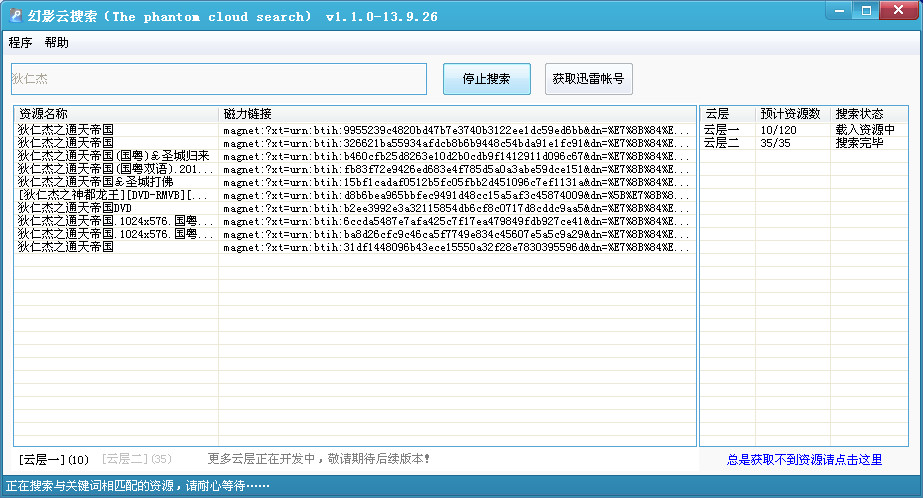Click the search keyword input field

tap(219, 79)
